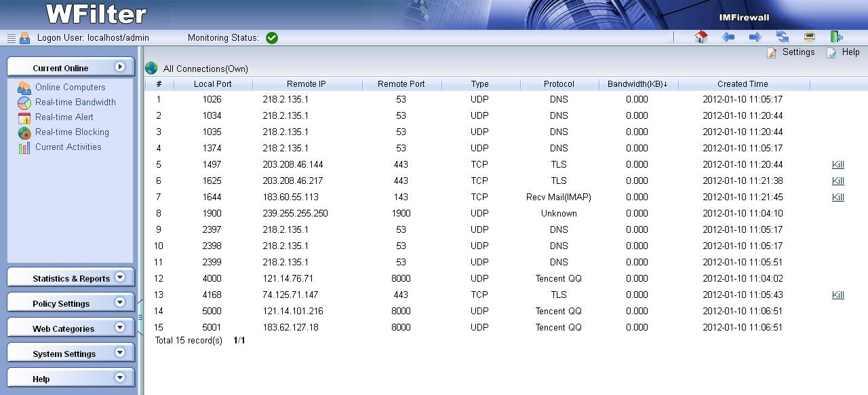Refresh the page using the refresh icon

783,37
